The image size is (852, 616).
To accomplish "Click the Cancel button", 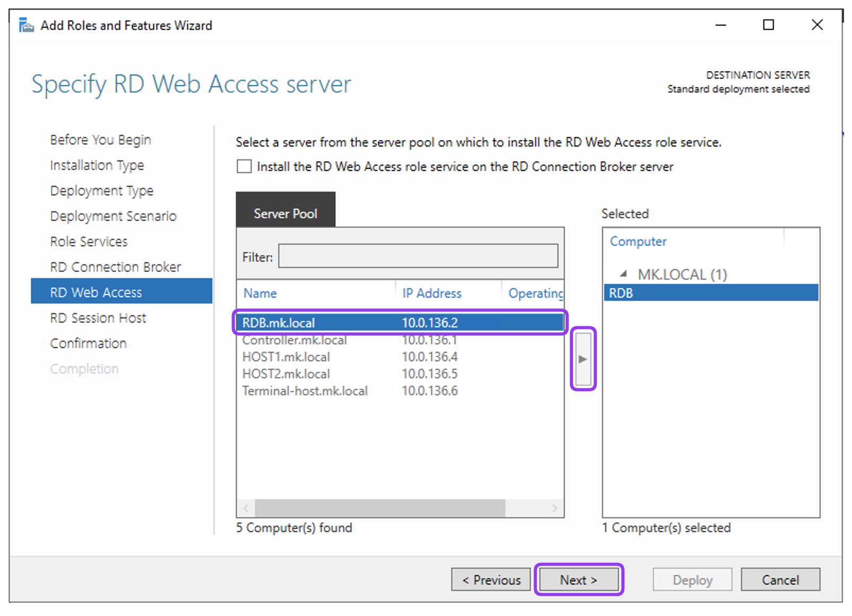I will (780, 579).
